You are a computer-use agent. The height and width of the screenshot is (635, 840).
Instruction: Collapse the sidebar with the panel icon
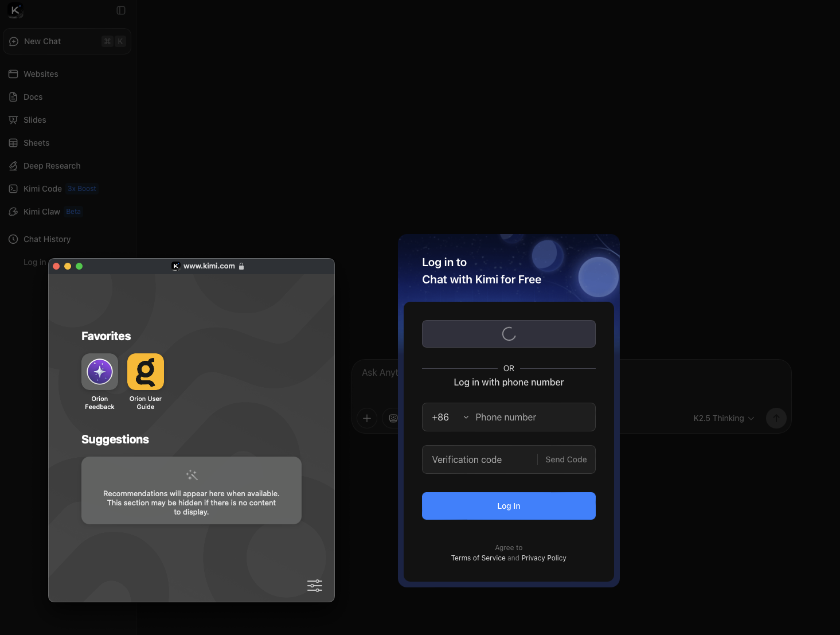(121, 10)
